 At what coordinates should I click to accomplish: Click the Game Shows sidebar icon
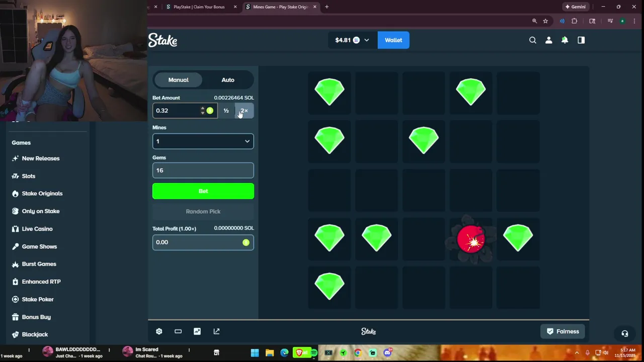pyautogui.click(x=15, y=246)
